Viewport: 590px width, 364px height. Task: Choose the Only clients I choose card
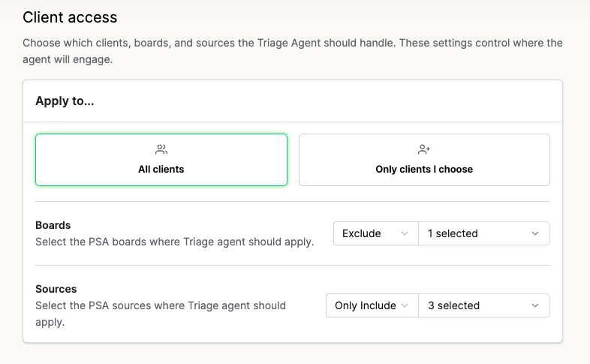(424, 159)
